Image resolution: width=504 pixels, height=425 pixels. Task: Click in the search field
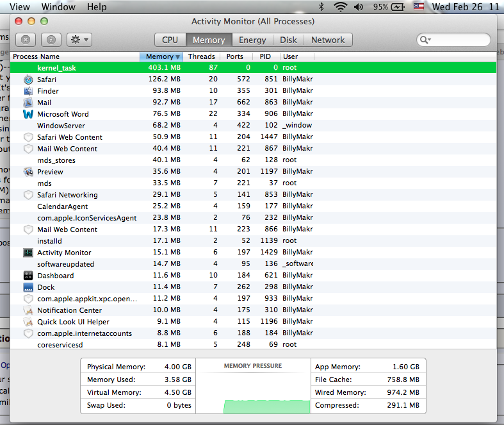coord(453,40)
